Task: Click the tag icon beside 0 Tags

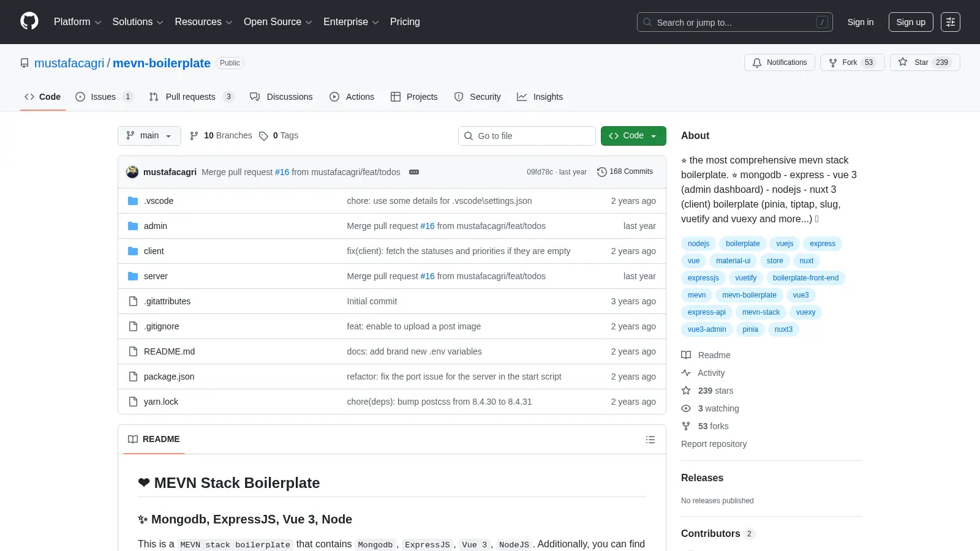Action: [x=263, y=136]
